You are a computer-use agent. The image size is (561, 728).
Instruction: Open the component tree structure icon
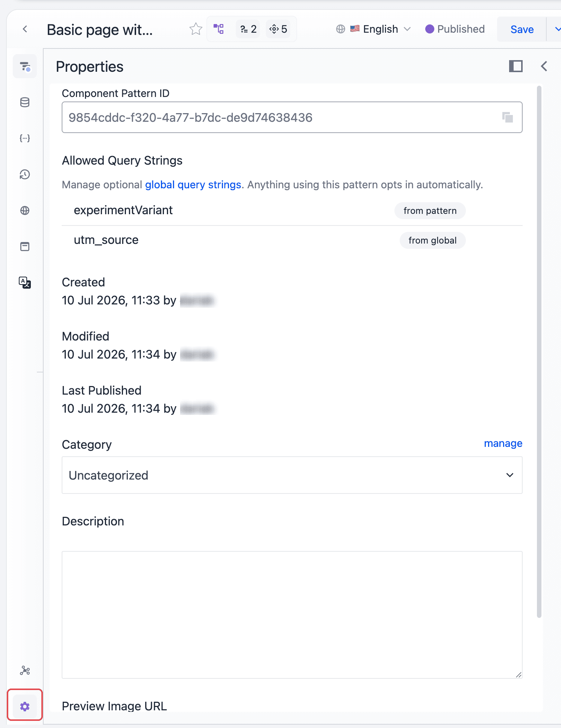(x=218, y=29)
